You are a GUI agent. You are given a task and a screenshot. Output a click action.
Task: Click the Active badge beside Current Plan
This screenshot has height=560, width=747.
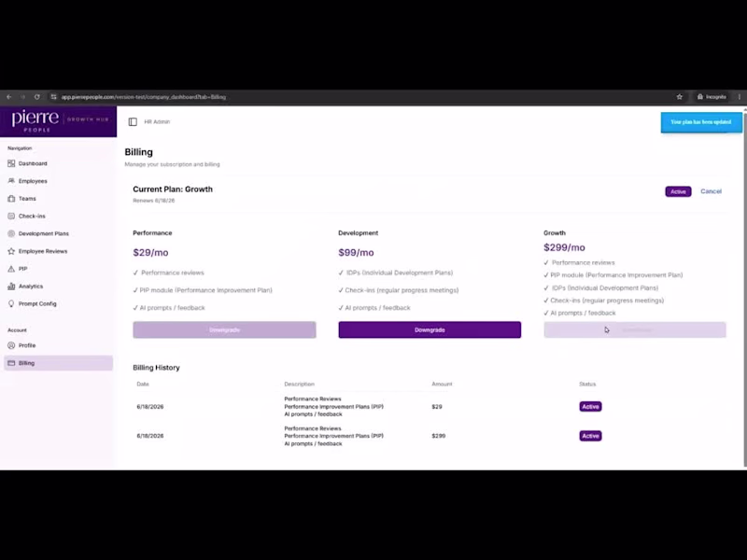(679, 191)
